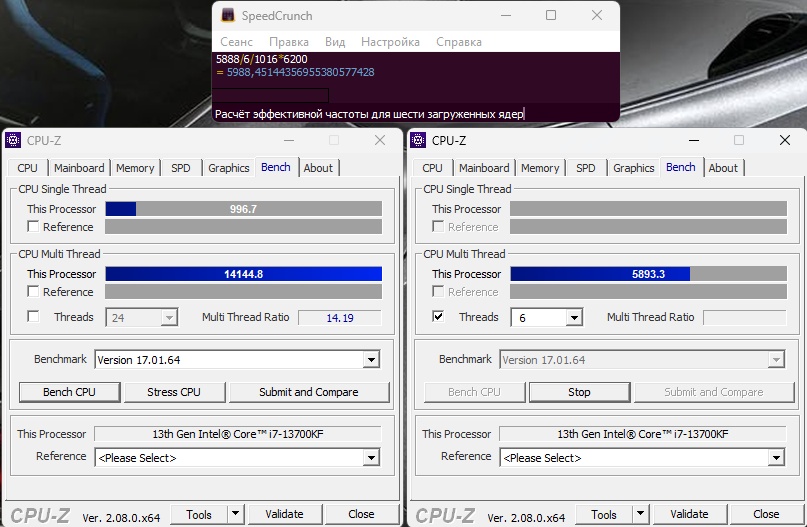This screenshot has height=527, width=807.
Task: Close the left CPU-Z window via X
Action: coord(380,140)
